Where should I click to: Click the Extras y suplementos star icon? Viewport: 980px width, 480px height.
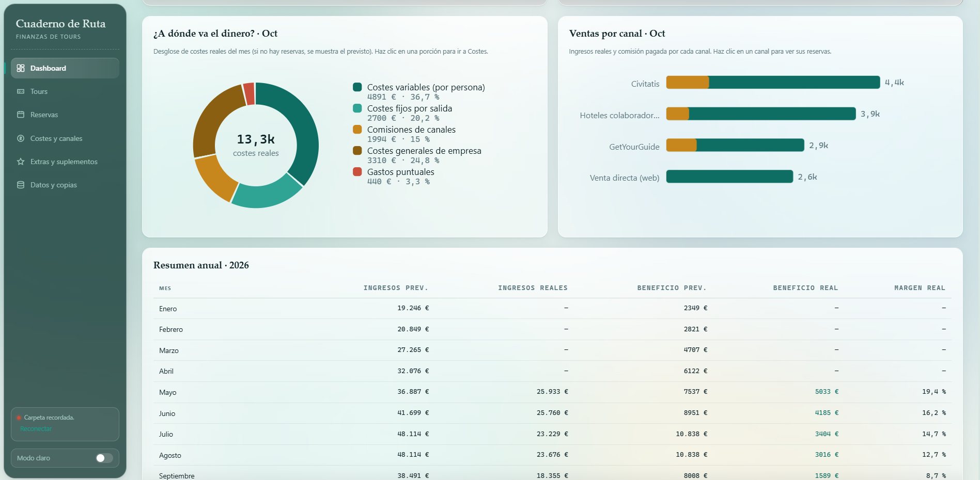point(21,162)
